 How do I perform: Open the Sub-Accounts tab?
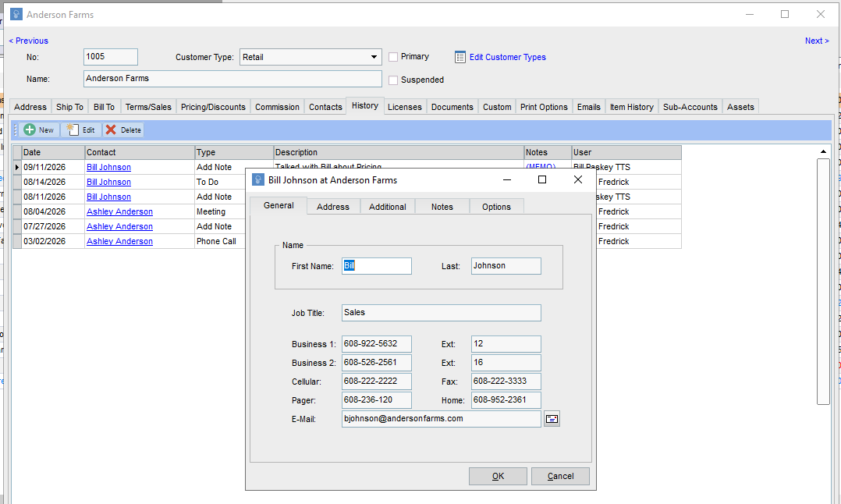690,107
